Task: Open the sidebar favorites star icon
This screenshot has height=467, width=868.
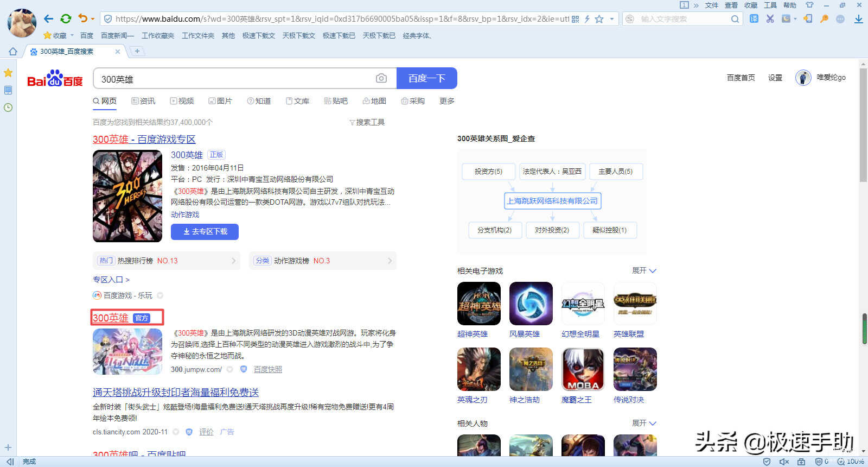Action: click(8, 73)
